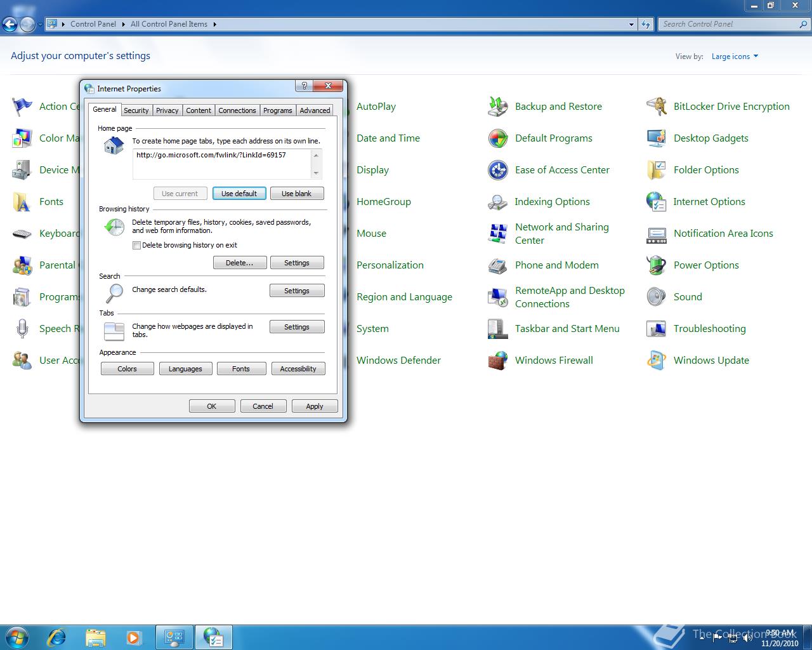Viewport: 812px width, 650px height.
Task: Enable Delete browsing history on exit
Action: click(136, 245)
